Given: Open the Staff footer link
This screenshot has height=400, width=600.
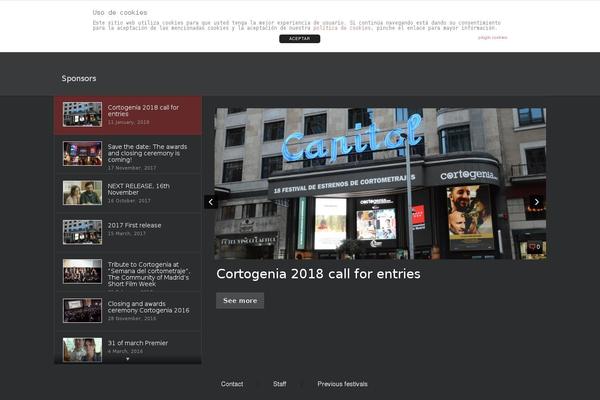Looking at the screenshot, I should pos(280,384).
